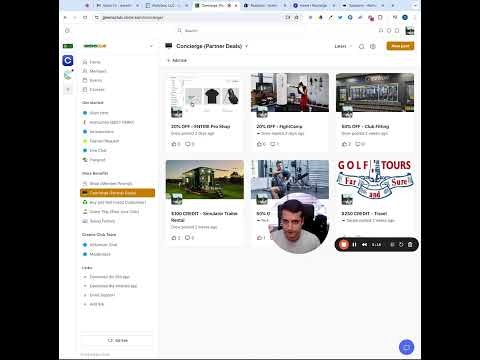Click the browser address bar
Image resolution: width=480 pixels, height=360 pixels.
190,17
